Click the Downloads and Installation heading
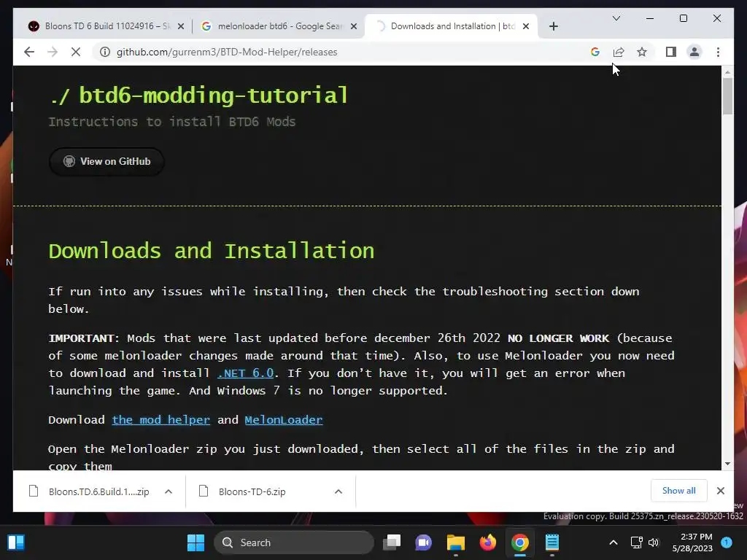Image resolution: width=747 pixels, height=560 pixels. point(212,251)
